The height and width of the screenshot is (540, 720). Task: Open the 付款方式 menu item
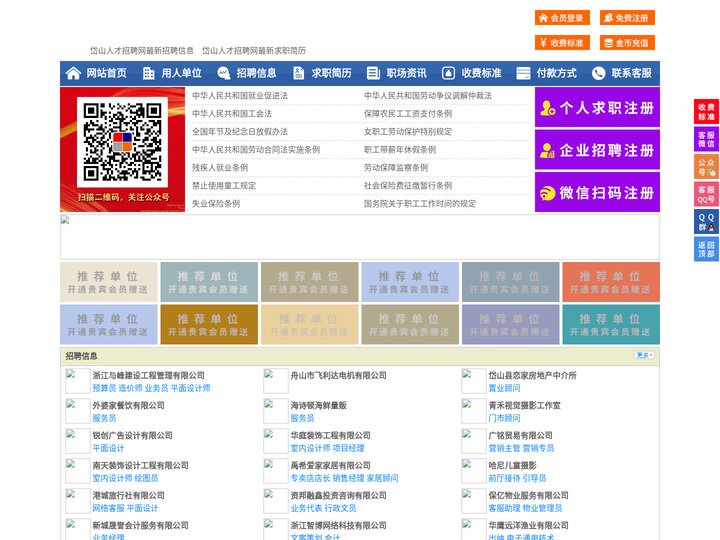[557, 73]
